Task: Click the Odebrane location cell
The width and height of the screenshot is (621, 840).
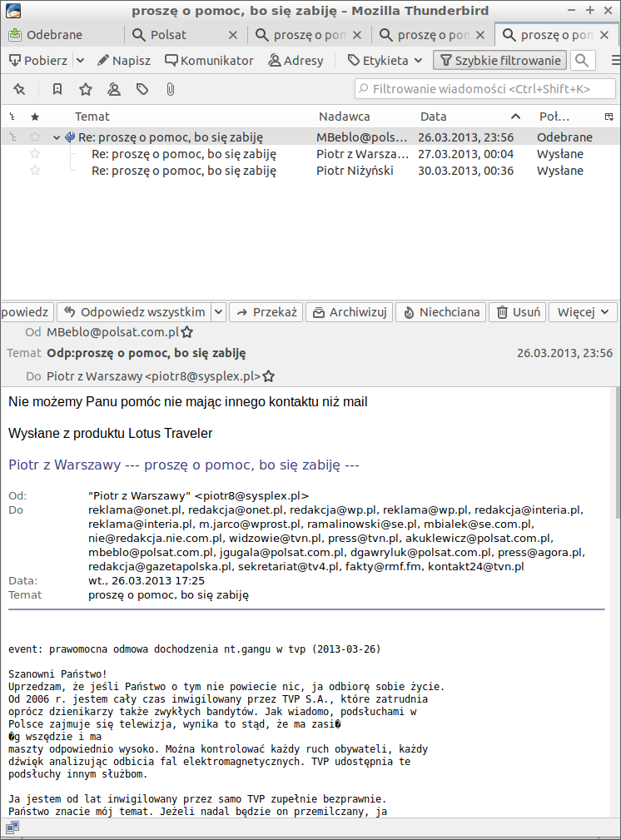Action: pos(564,137)
